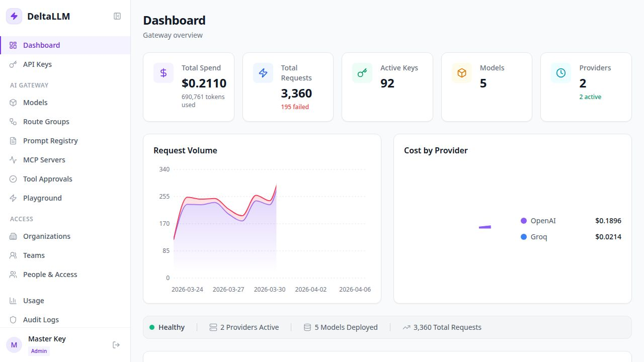Click the 690,761 tokens used text

click(x=203, y=101)
